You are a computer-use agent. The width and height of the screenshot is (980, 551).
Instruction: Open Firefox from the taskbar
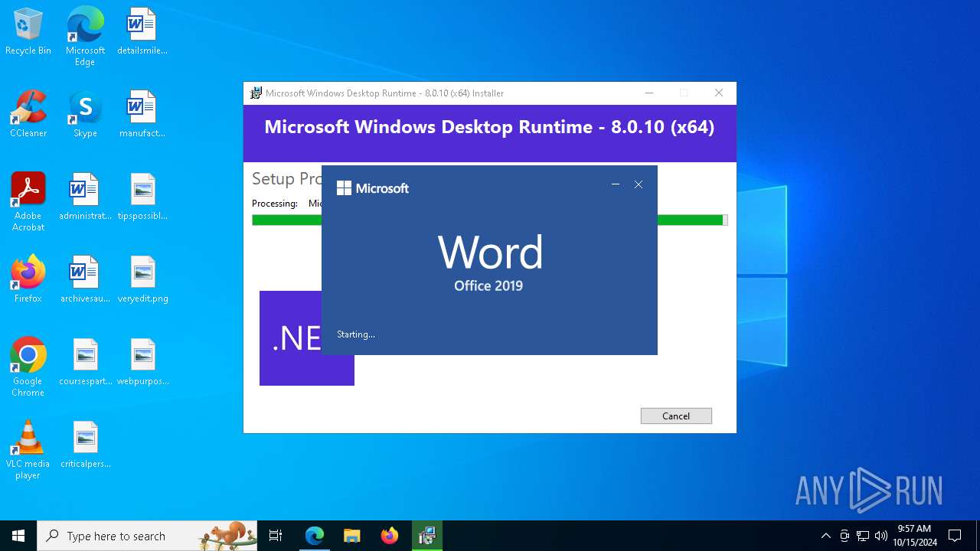[x=389, y=536]
